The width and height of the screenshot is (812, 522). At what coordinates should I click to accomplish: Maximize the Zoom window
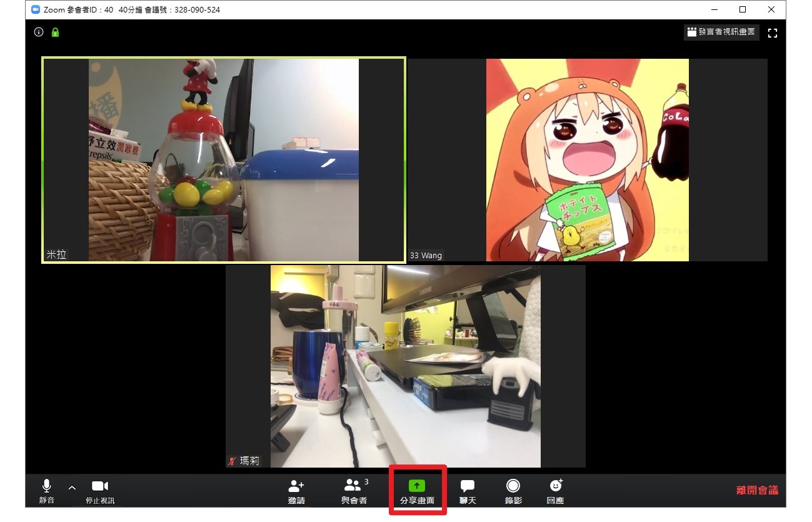(743, 9)
